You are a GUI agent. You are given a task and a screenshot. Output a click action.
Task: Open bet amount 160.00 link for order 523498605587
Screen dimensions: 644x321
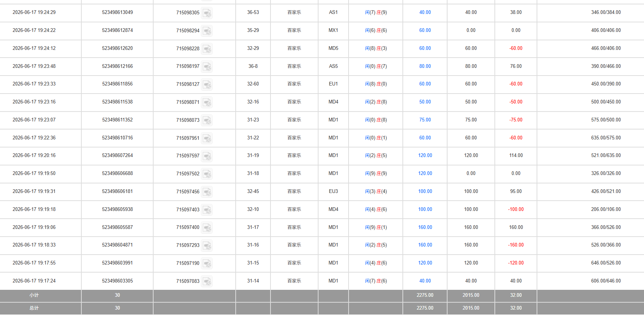coord(425,227)
